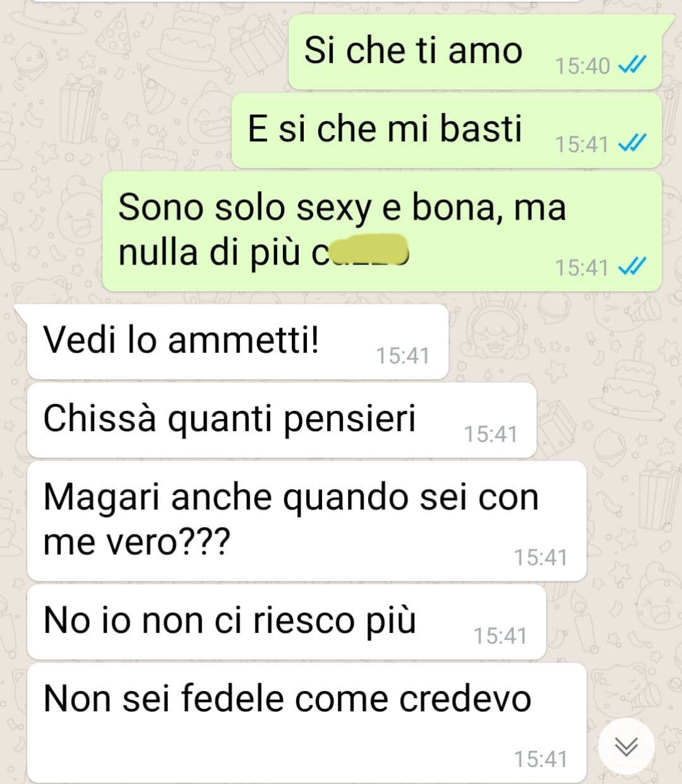Tap the scroll-to-bottom double chevron button

(626, 747)
